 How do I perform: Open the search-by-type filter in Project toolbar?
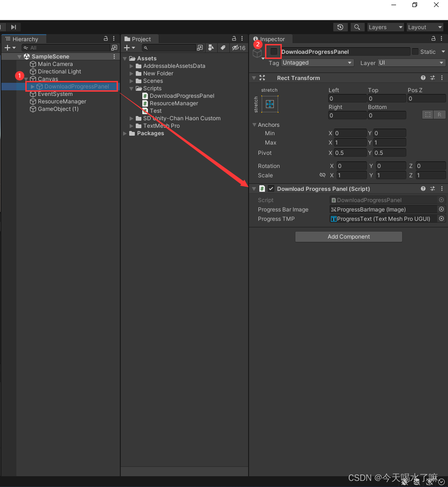coord(211,48)
